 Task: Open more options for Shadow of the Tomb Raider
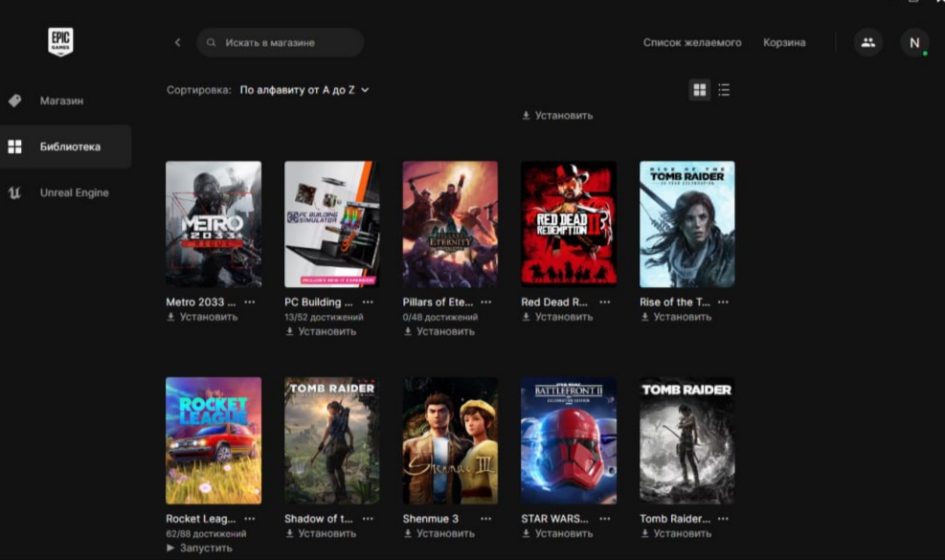368,519
